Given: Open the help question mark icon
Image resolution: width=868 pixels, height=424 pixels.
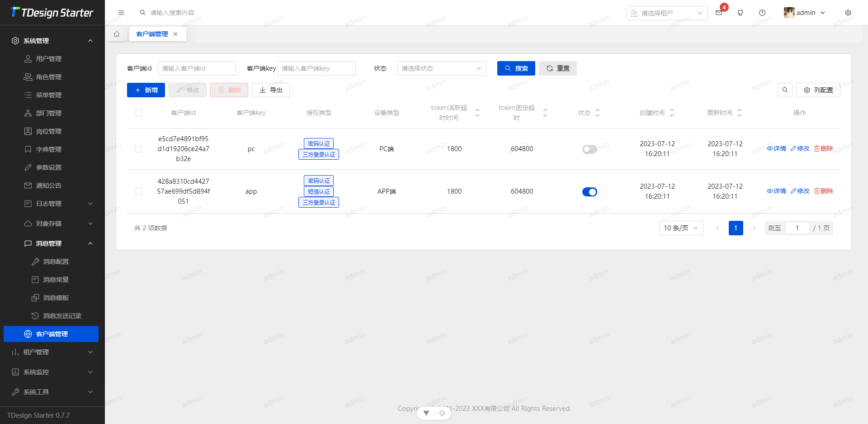Looking at the screenshot, I should pos(762,13).
